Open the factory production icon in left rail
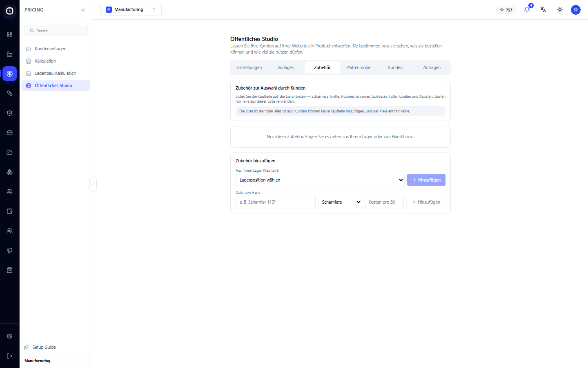 tap(10, 54)
